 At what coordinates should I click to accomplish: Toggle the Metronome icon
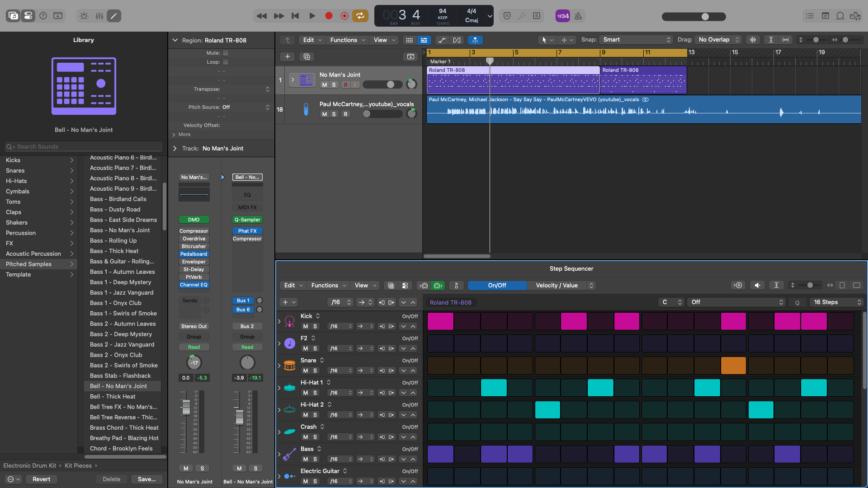pyautogui.click(x=578, y=16)
